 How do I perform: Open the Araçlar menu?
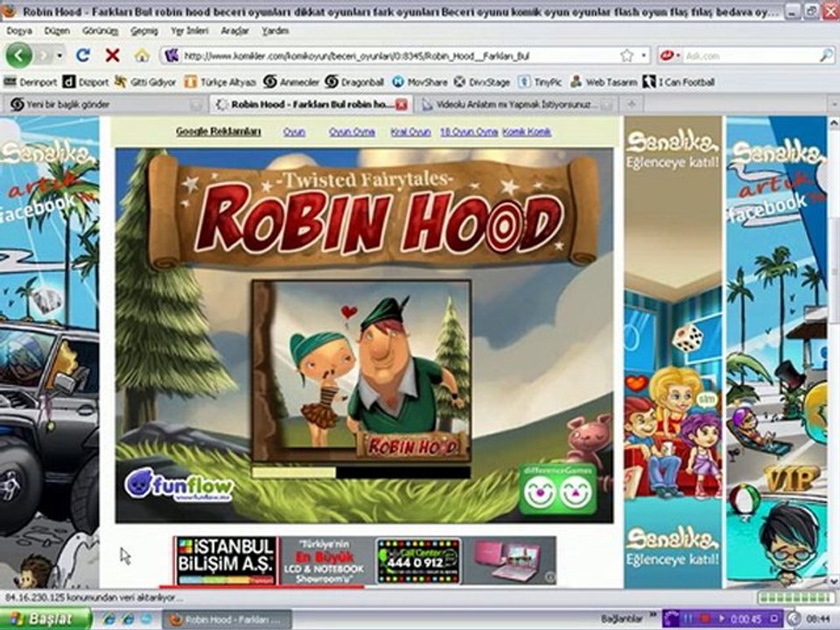tap(234, 31)
